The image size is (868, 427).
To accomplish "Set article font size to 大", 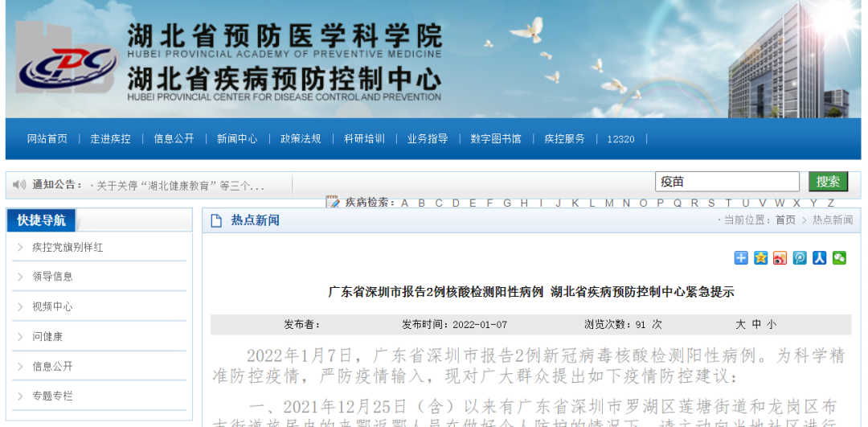I will click(741, 325).
